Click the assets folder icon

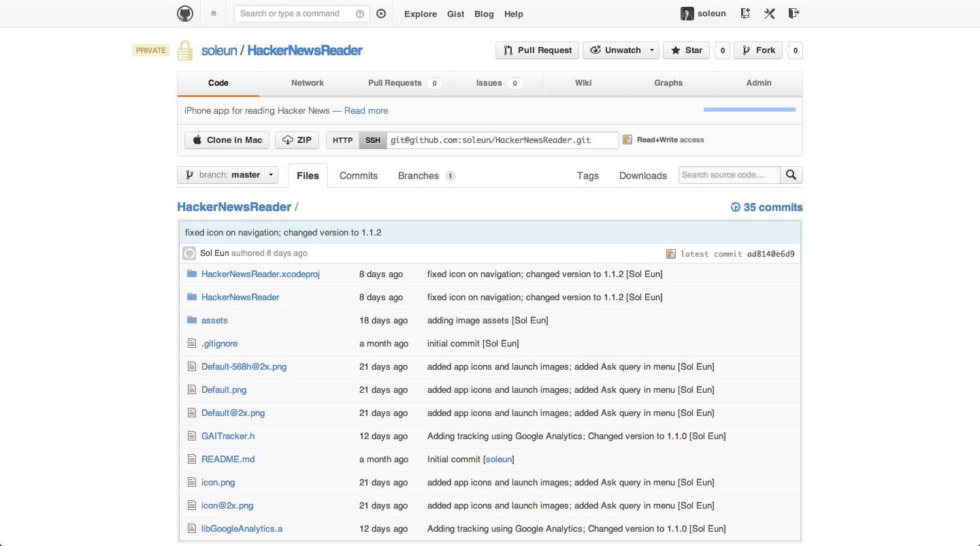[x=192, y=320]
